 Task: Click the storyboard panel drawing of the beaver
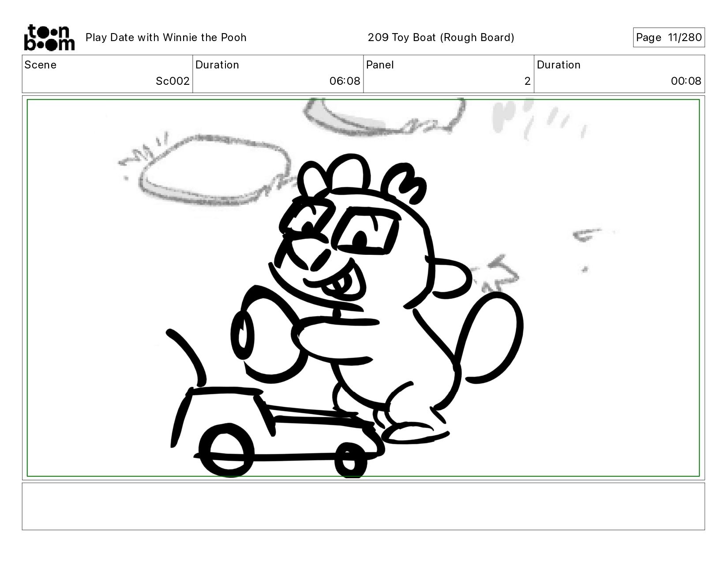pos(363,288)
